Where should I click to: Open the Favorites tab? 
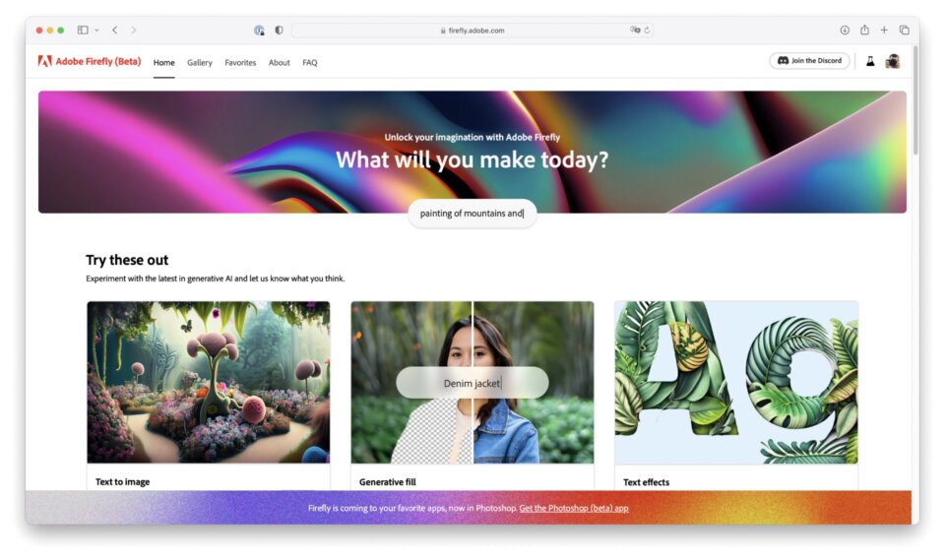point(240,63)
